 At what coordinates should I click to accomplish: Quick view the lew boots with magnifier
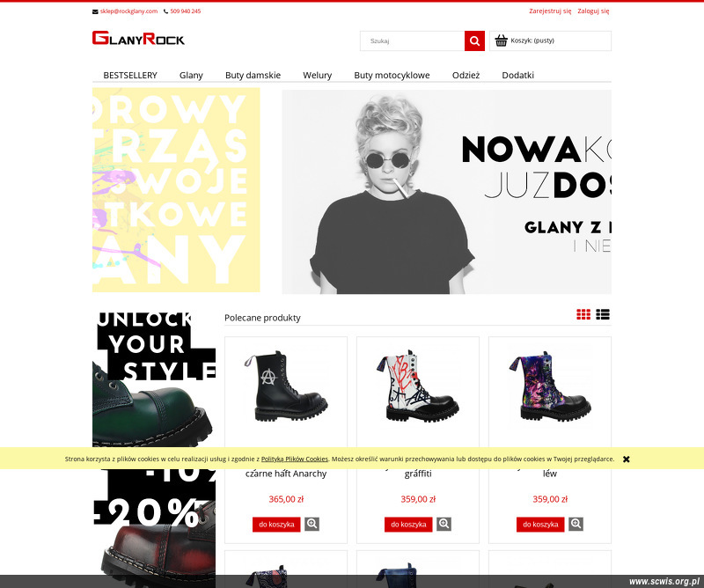coord(576,525)
